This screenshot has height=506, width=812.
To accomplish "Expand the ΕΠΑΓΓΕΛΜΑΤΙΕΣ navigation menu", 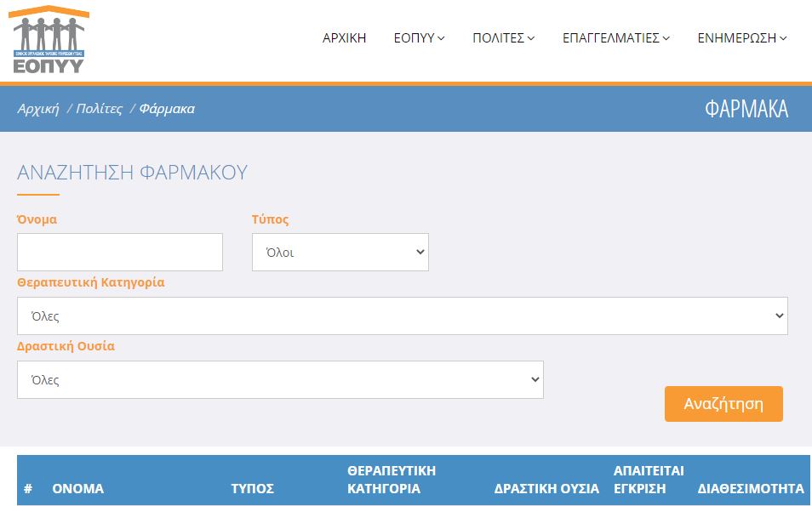I will (616, 37).
